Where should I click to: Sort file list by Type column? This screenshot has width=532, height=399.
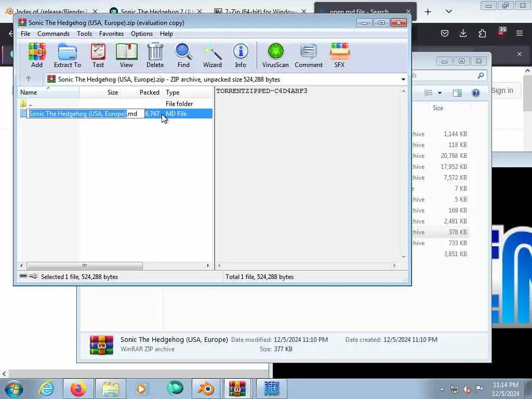pos(188,92)
